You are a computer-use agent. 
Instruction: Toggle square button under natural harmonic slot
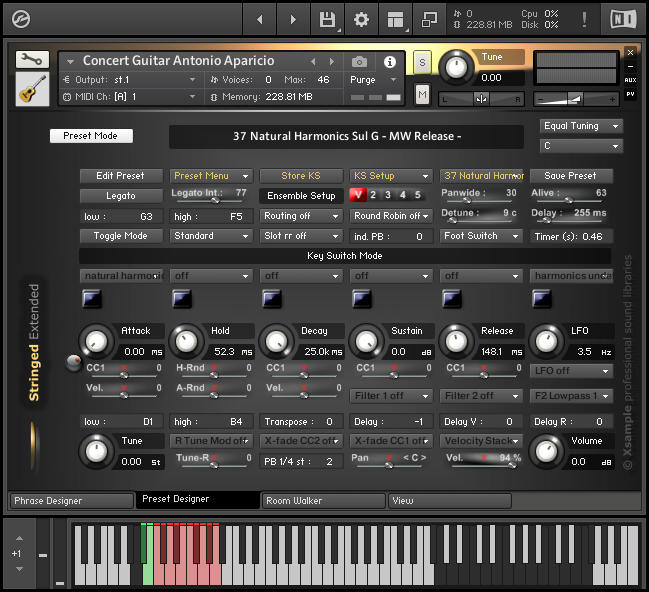click(91, 298)
